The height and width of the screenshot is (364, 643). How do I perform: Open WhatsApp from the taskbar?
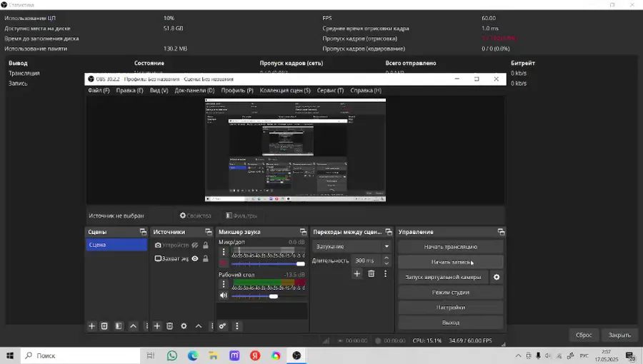click(172, 355)
